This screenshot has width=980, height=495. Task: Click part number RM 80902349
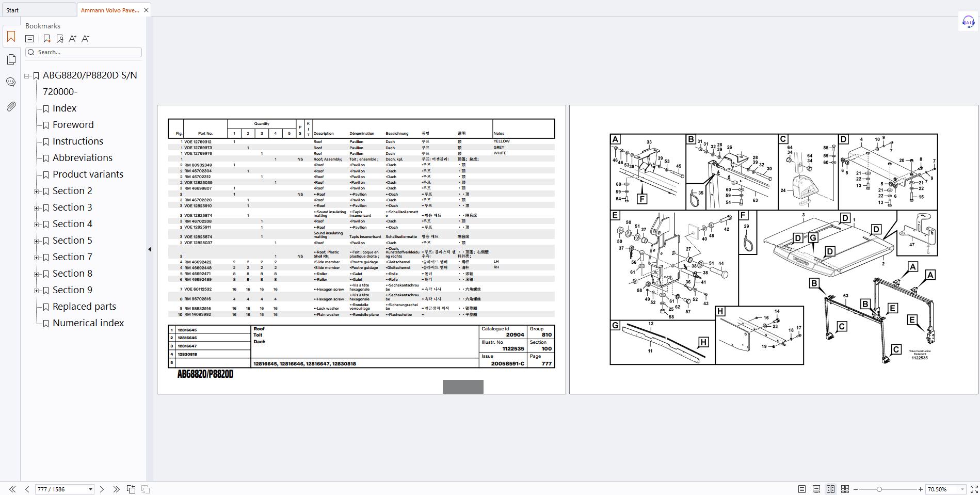click(198, 165)
